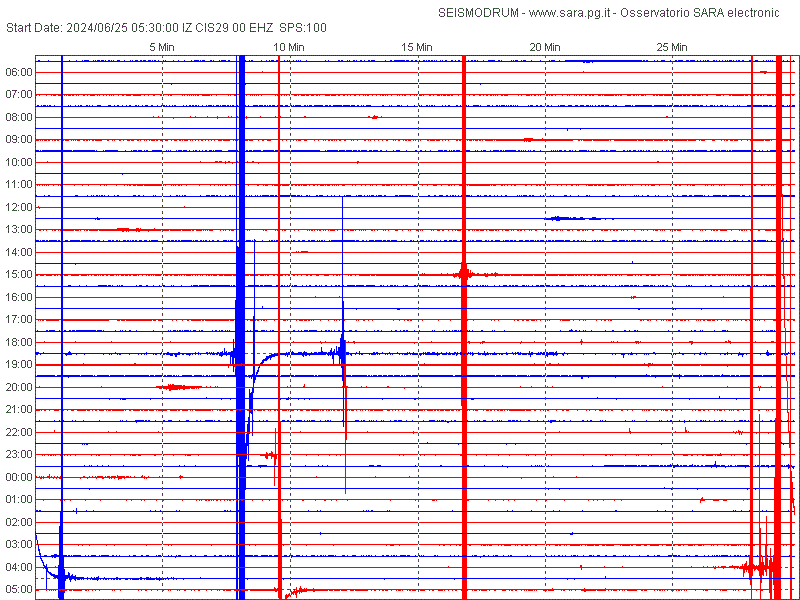Click the 11:00 hour row label
Screen dimensions: 800x600
pyautogui.click(x=19, y=185)
